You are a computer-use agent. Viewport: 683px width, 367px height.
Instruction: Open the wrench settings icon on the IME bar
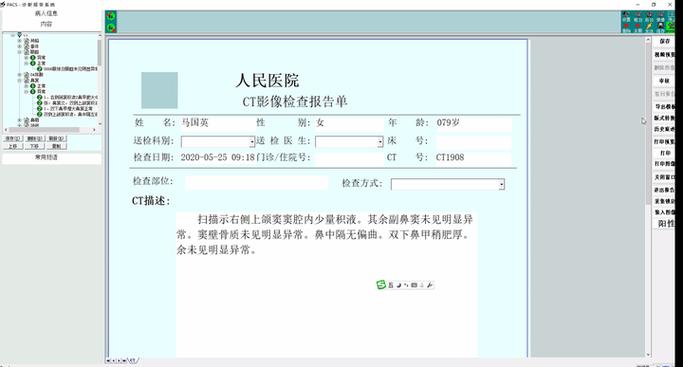pyautogui.click(x=429, y=285)
